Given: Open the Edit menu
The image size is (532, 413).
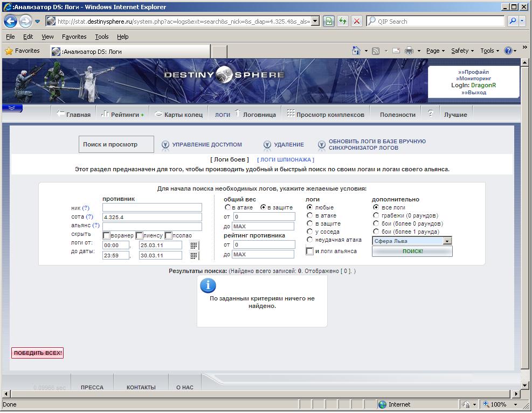Looking at the screenshot, I should 28,37.
